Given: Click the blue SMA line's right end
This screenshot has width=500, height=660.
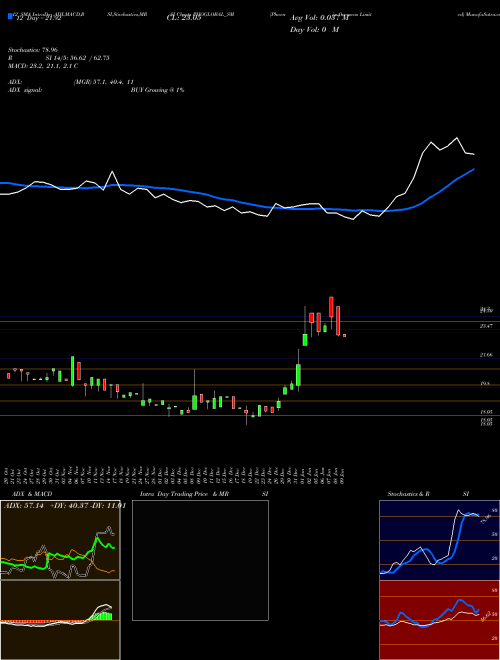Looking at the screenshot, I should click(474, 169).
